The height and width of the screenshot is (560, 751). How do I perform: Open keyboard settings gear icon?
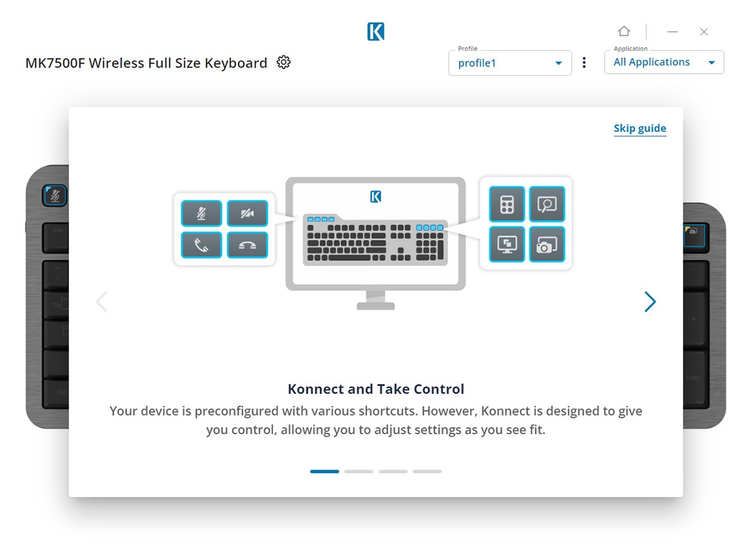(284, 62)
